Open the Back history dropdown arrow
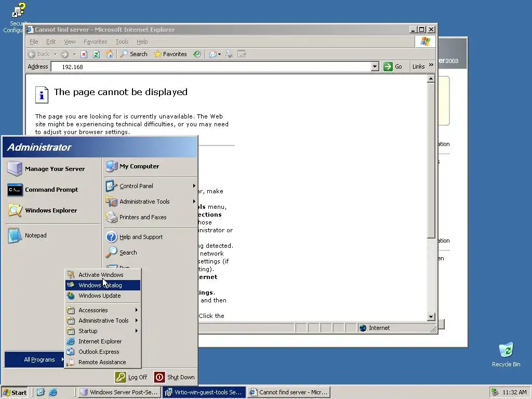Image resolution: width=532 pixels, height=399 pixels. (55, 54)
